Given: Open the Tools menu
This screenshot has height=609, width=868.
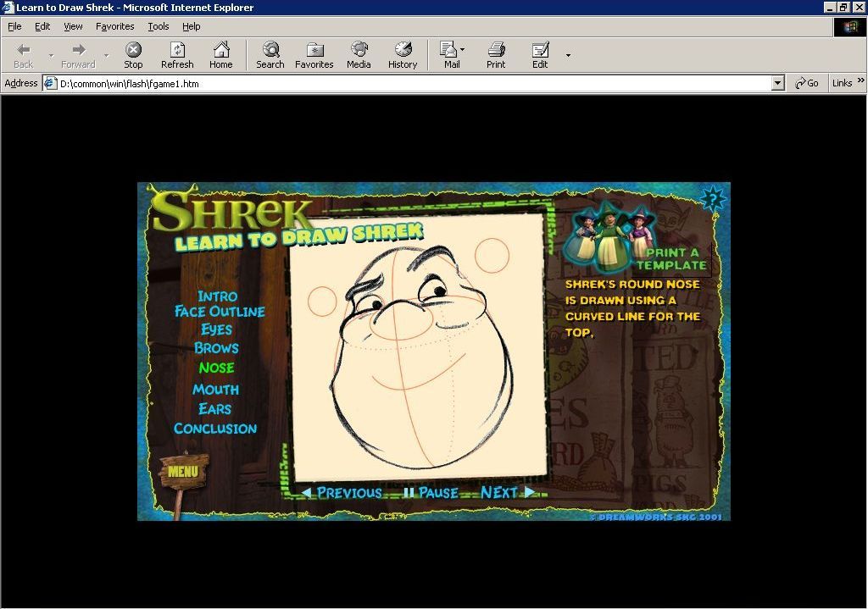Looking at the screenshot, I should (158, 26).
